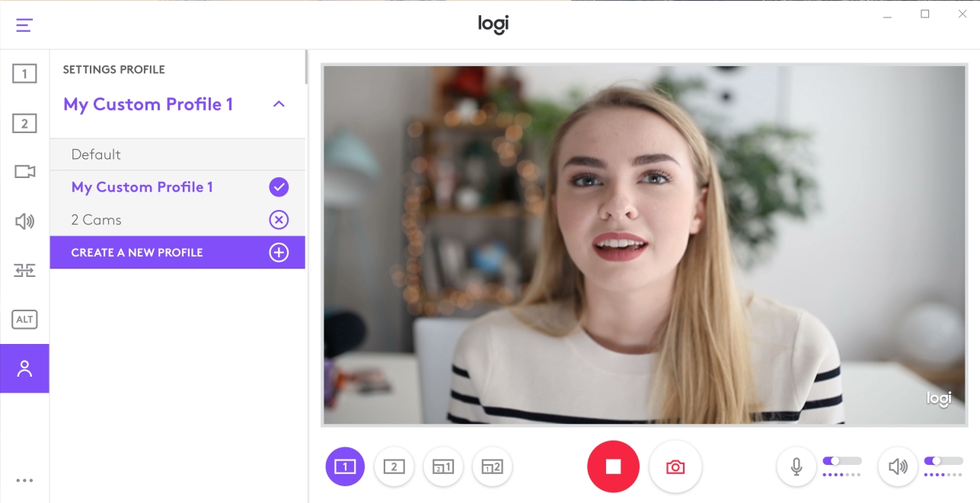The width and height of the screenshot is (980, 503).
Task: Open audio settings speaker sidebar icon
Action: pos(24,221)
